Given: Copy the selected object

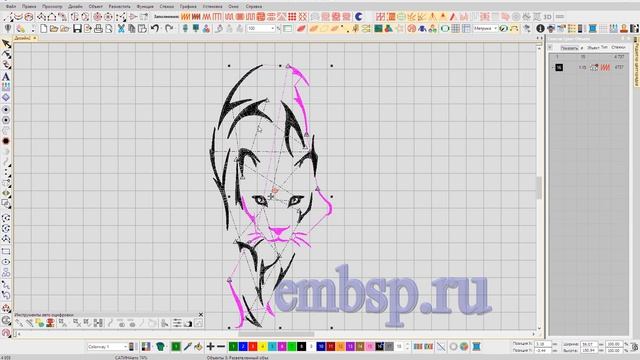Looking at the screenshot, I should pos(131,29).
